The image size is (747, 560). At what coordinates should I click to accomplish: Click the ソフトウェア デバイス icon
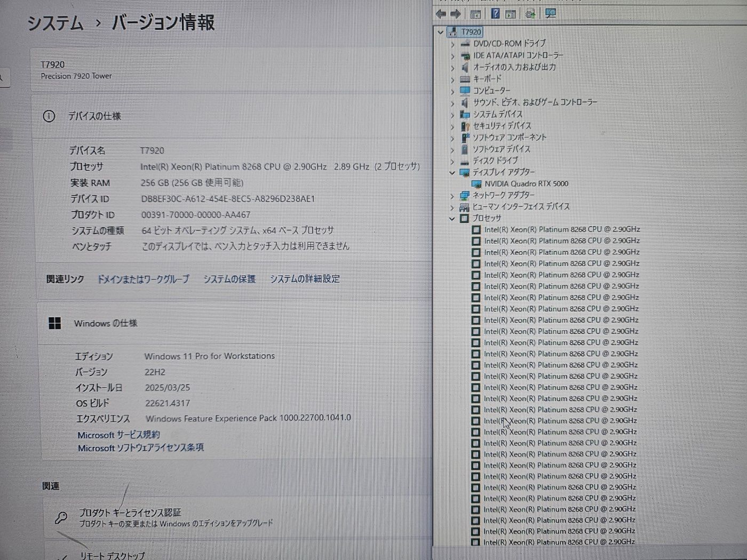coord(465,149)
